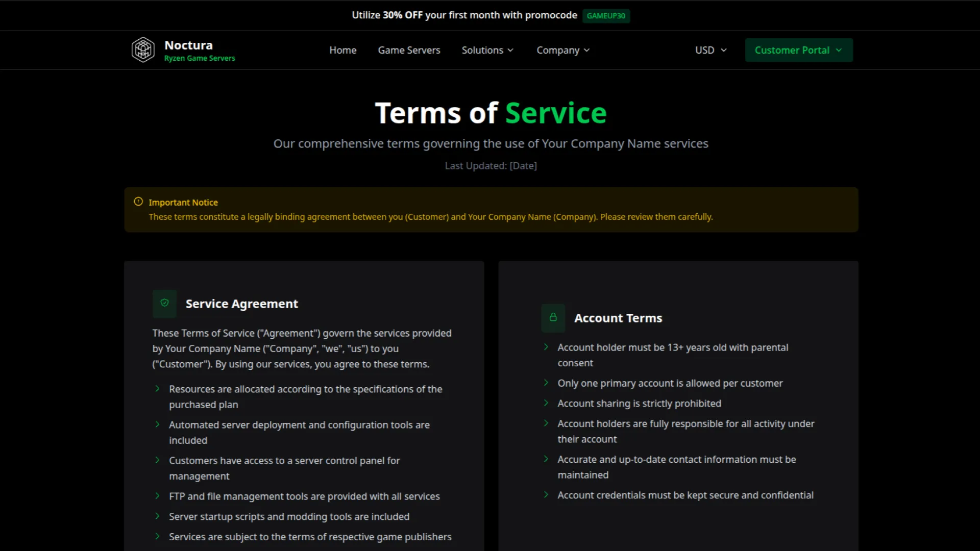Screen dimensions: 980x551
Task: Click chevron bullet before 'Only one primary account'
Action: [546, 383]
